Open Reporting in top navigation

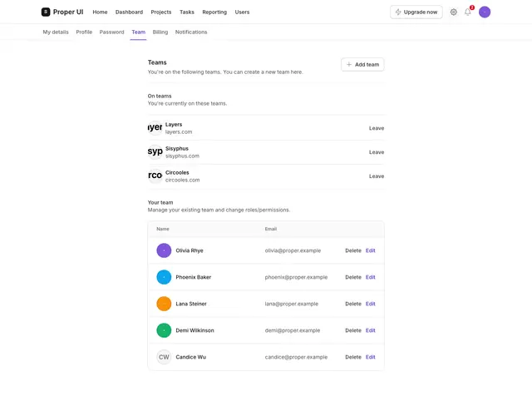(x=214, y=12)
